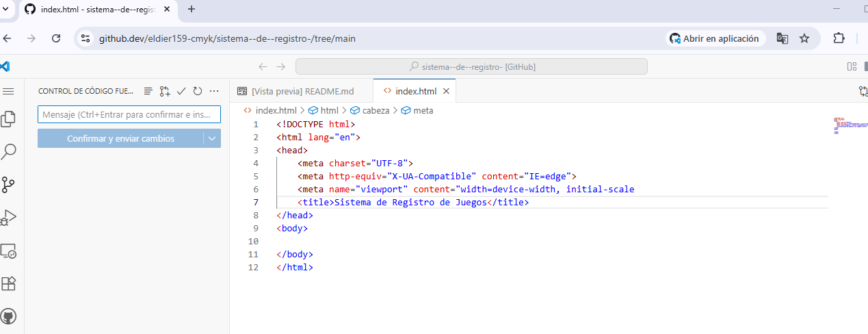Click the closing </head> tag line
This screenshot has height=334, width=868.
tap(295, 216)
